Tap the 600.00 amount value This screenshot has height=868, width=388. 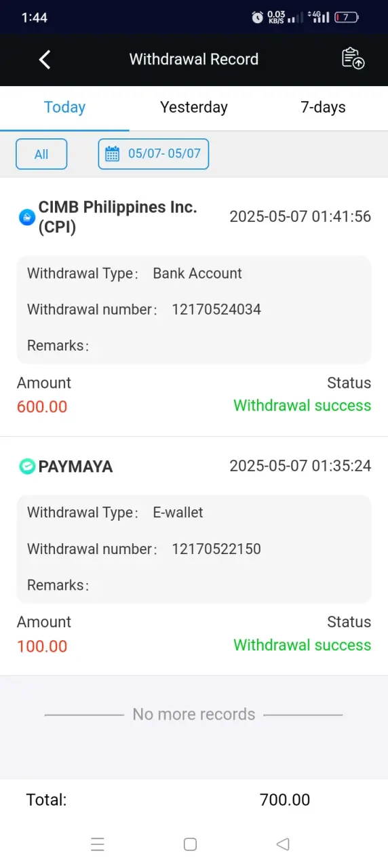pyautogui.click(x=42, y=407)
